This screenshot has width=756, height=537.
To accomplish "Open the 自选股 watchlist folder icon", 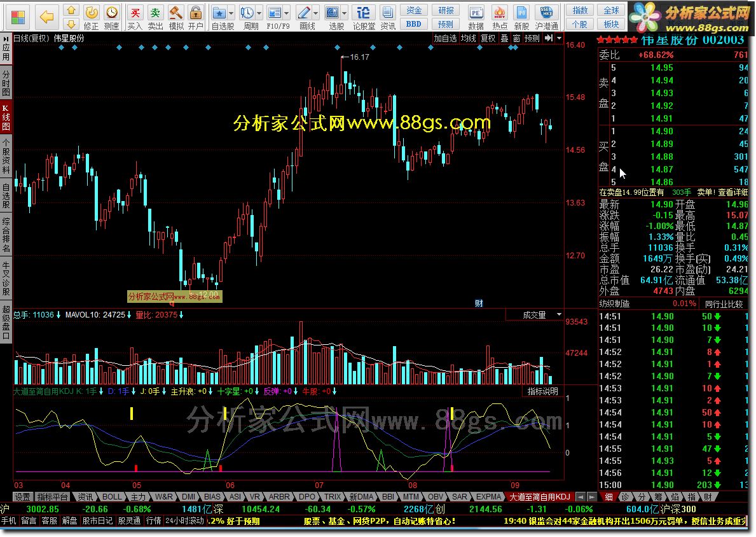I will (219, 13).
